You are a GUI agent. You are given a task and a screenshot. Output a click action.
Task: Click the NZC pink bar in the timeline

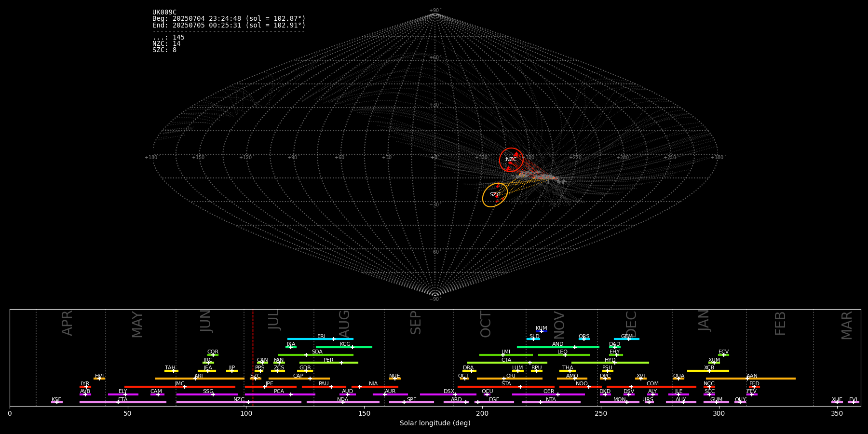point(239,402)
